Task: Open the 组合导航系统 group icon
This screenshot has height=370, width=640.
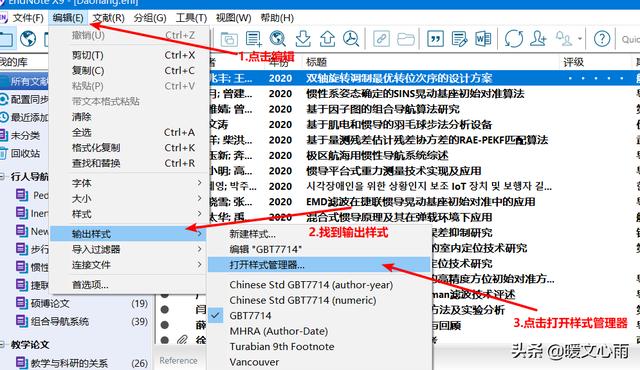Action: coord(22,321)
